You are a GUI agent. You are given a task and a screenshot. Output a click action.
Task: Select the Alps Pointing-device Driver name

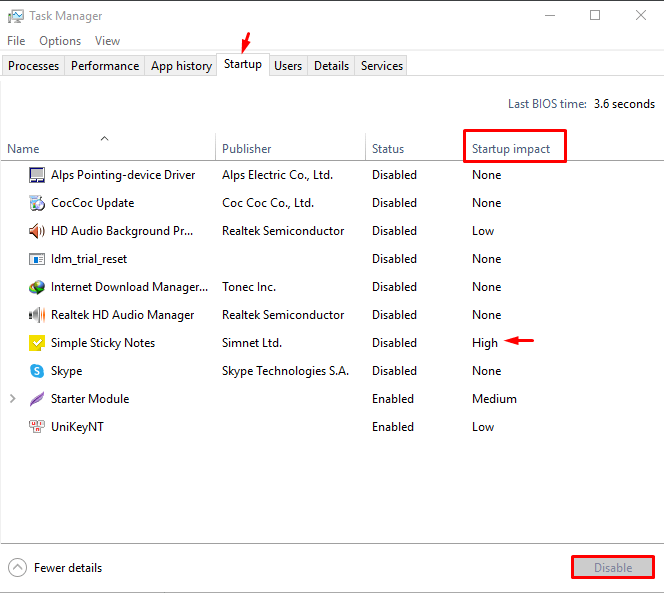click(x=123, y=175)
